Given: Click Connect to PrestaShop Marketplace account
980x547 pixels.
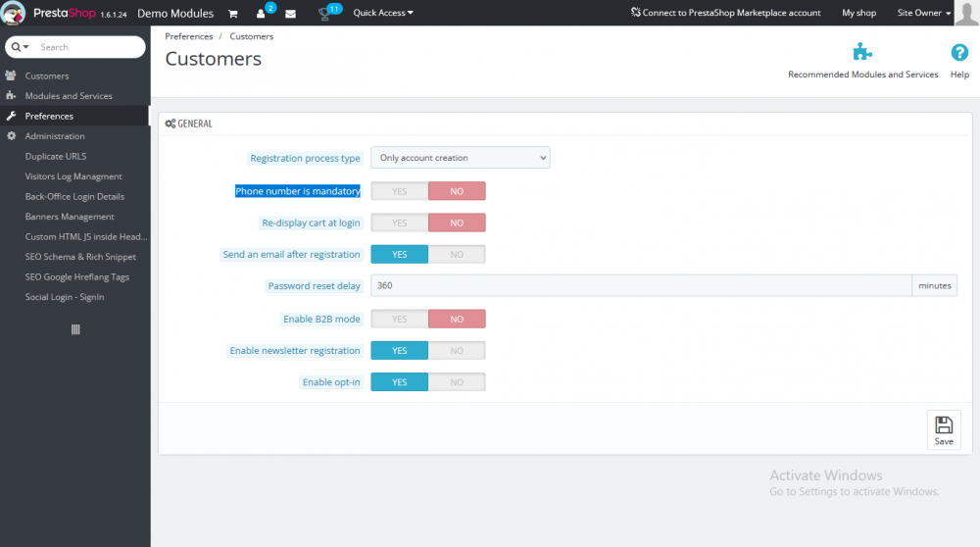Looking at the screenshot, I should tap(725, 13).
